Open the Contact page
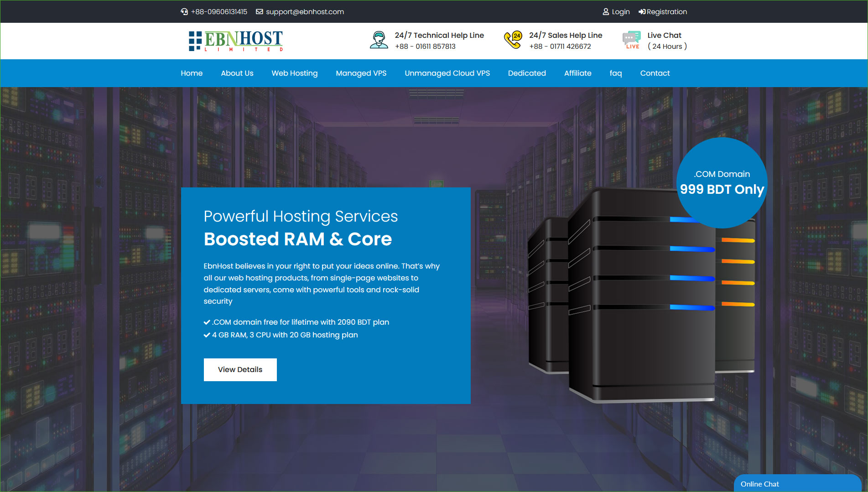Screen dimensions: 868x492 (x=655, y=73)
